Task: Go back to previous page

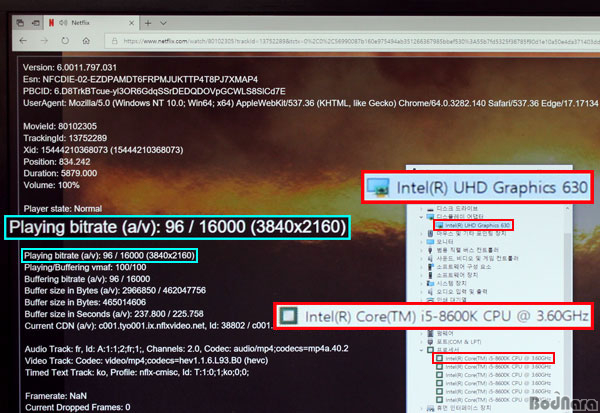Action: click(x=23, y=41)
